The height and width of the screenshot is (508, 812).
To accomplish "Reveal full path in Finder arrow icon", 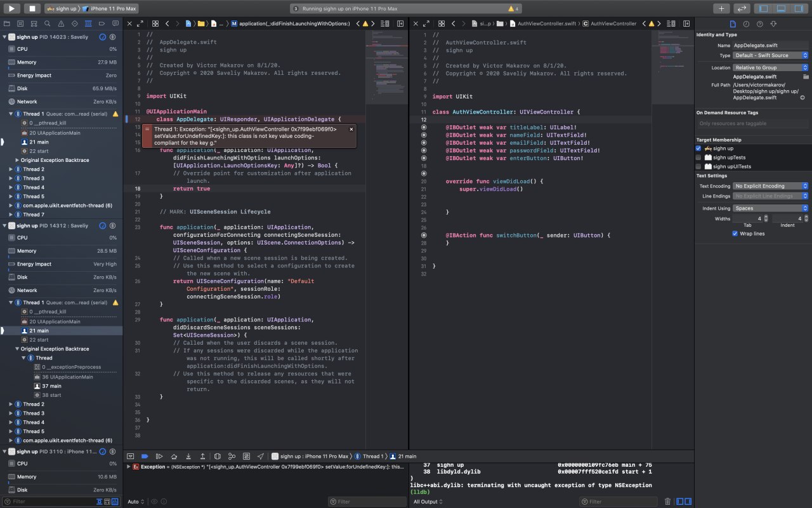I will tap(802, 98).
